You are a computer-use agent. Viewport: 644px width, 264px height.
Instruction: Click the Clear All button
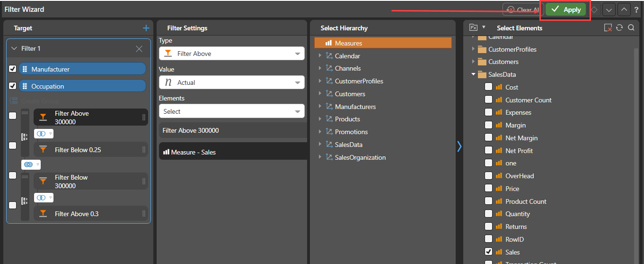click(522, 9)
